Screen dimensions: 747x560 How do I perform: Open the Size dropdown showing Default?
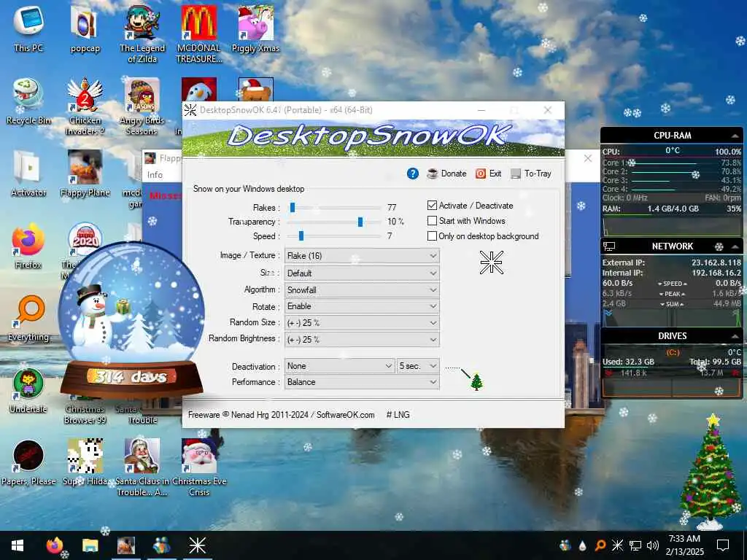tap(362, 273)
